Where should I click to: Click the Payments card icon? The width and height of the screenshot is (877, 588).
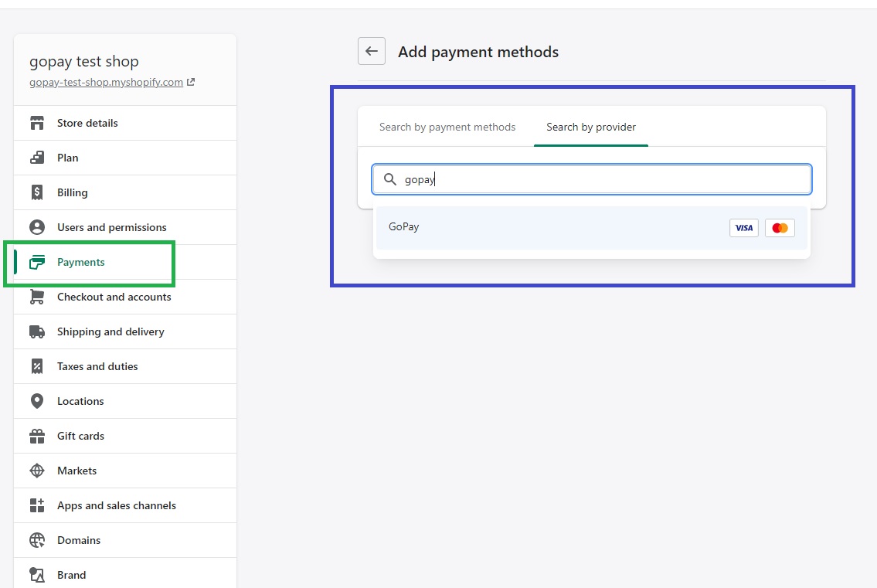click(37, 262)
